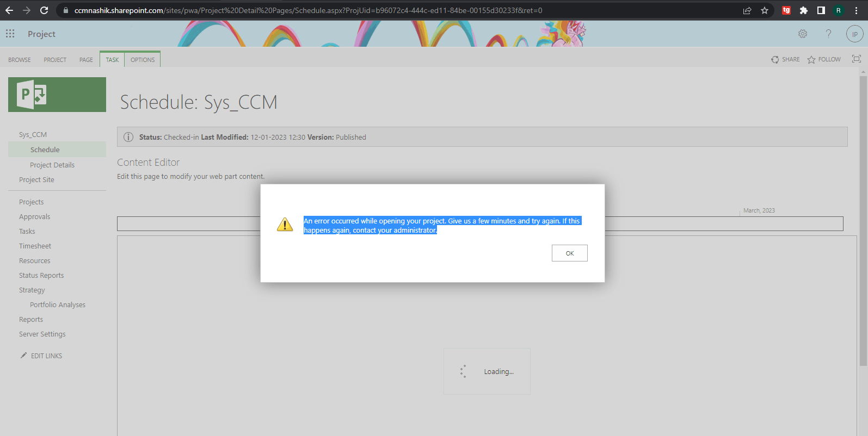Open the IP user profile circle
This screenshot has height=436, width=868.
point(854,34)
